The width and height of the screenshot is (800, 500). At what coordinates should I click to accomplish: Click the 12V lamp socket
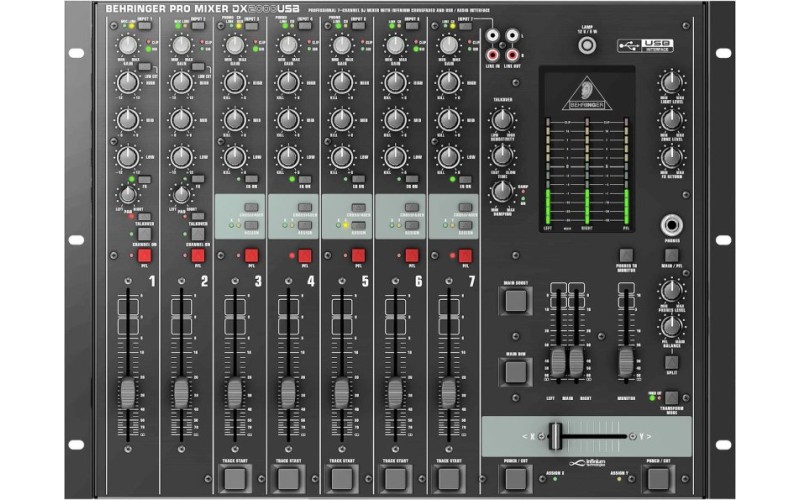pyautogui.click(x=587, y=45)
